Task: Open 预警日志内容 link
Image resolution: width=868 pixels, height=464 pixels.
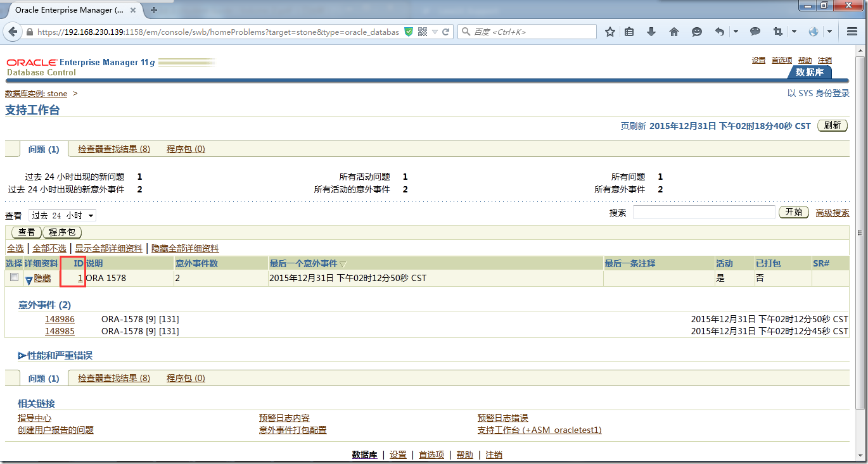Action: click(x=284, y=418)
